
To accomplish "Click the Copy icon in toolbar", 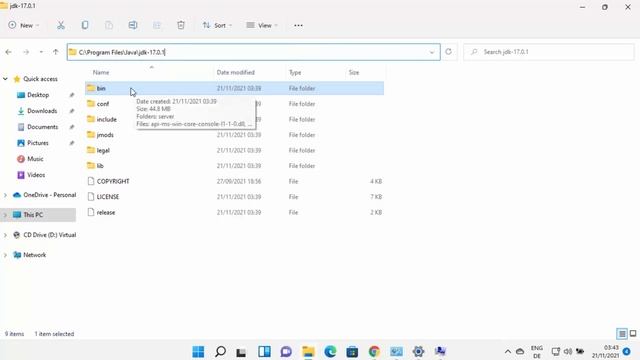I will click(x=85, y=25).
